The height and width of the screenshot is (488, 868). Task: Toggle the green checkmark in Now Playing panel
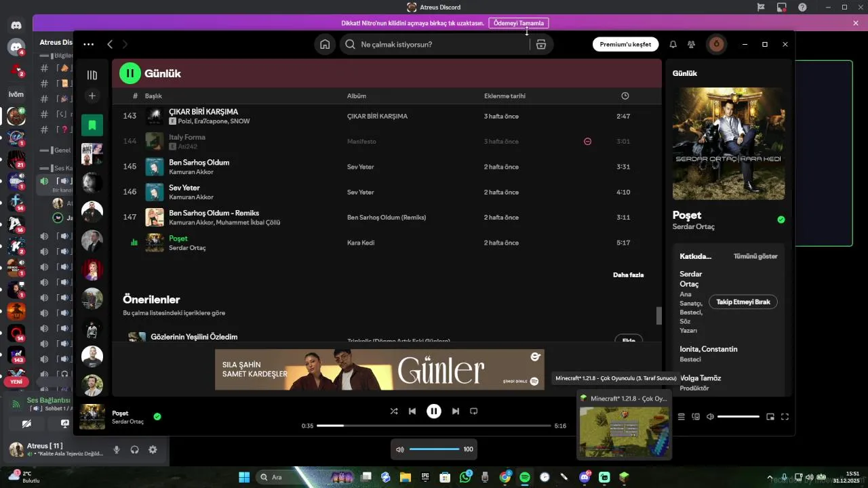[x=781, y=220]
